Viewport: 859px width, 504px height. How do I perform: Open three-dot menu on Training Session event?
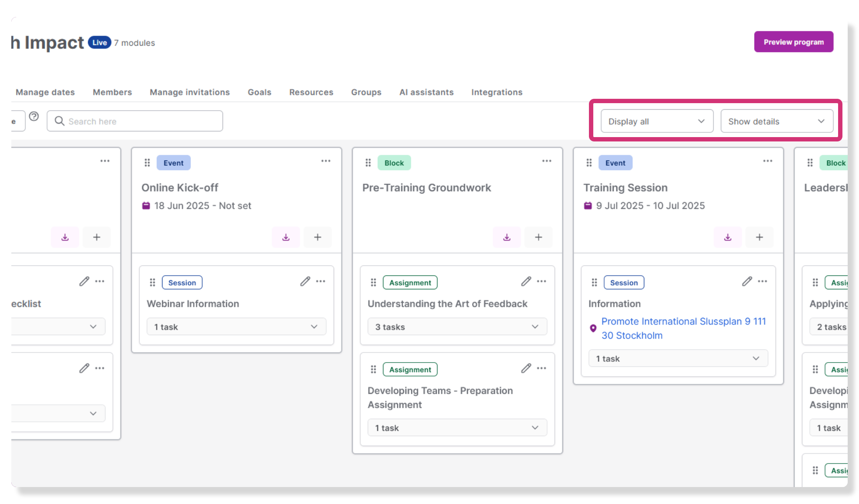tap(768, 161)
